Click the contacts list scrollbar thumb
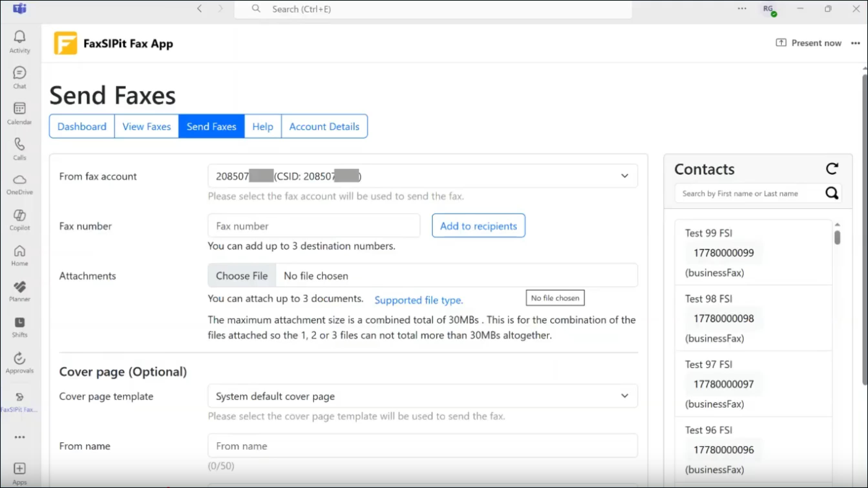Image resolution: width=868 pixels, height=488 pixels. coord(837,238)
